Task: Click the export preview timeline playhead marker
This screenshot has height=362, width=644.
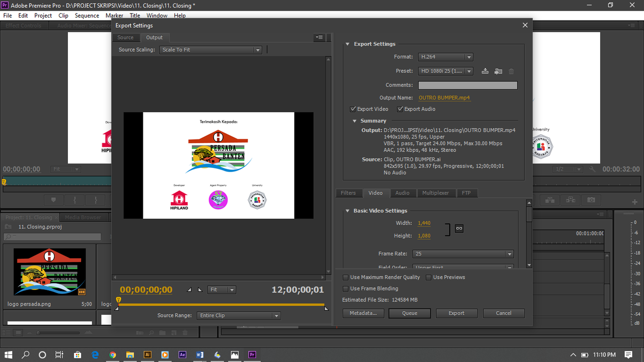Action: (118, 300)
